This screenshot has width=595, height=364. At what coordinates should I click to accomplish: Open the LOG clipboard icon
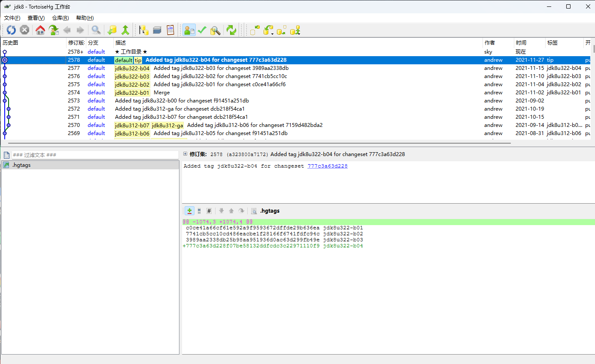point(170,30)
